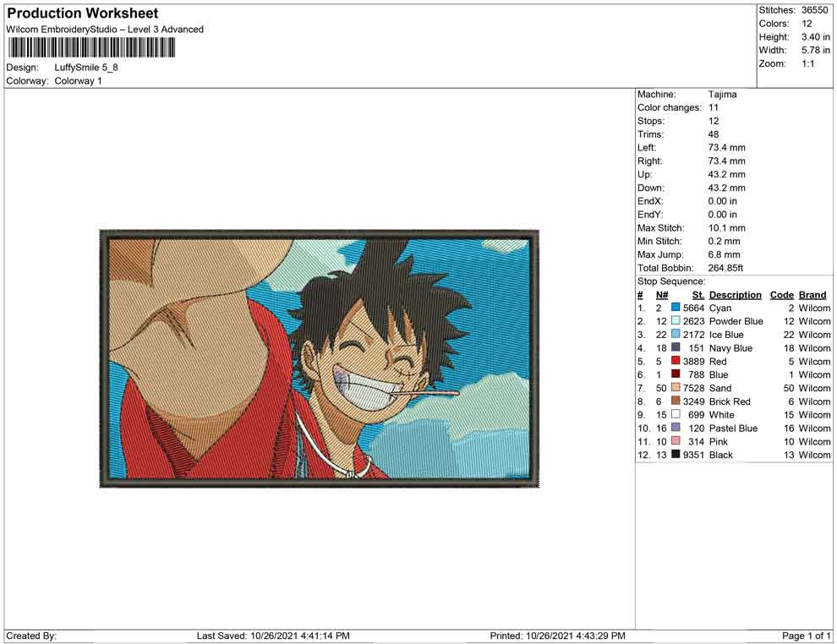Select the Powder Blue color swatch
The height and width of the screenshot is (644, 837).
point(676,320)
